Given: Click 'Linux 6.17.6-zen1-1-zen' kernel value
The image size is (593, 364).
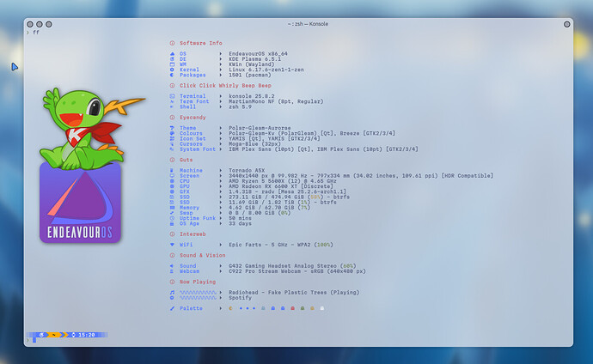Looking at the screenshot, I should click(x=266, y=70).
